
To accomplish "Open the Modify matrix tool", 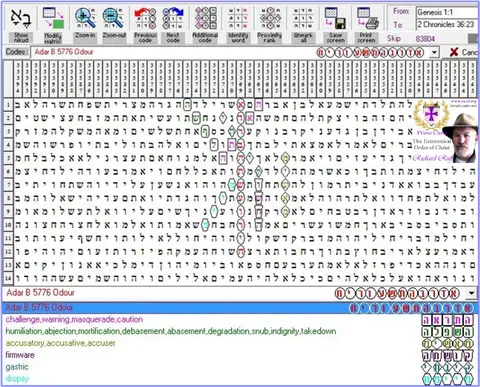I will [x=53, y=25].
